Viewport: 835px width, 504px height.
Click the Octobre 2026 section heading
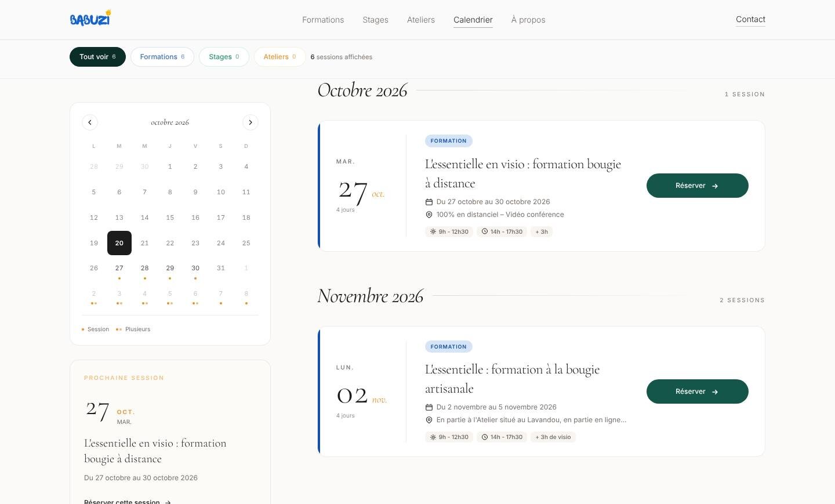pos(362,90)
